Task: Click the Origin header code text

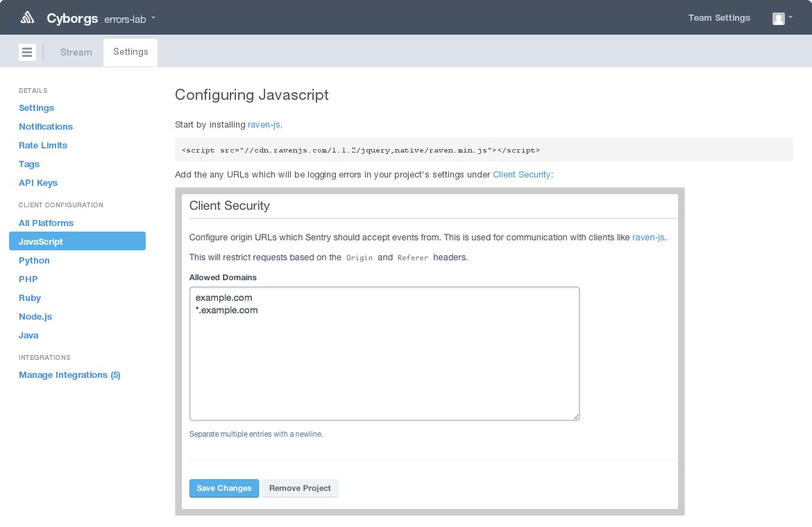Action: 360,257
